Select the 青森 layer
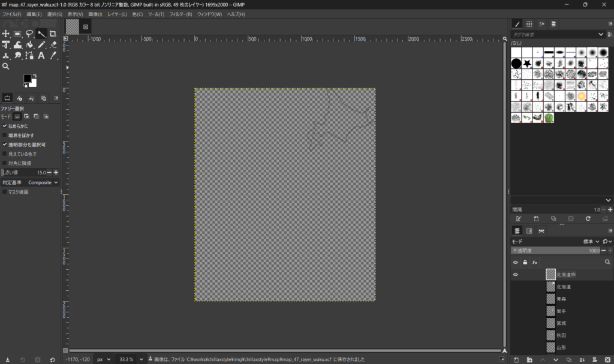The image size is (614, 364). pyautogui.click(x=561, y=299)
